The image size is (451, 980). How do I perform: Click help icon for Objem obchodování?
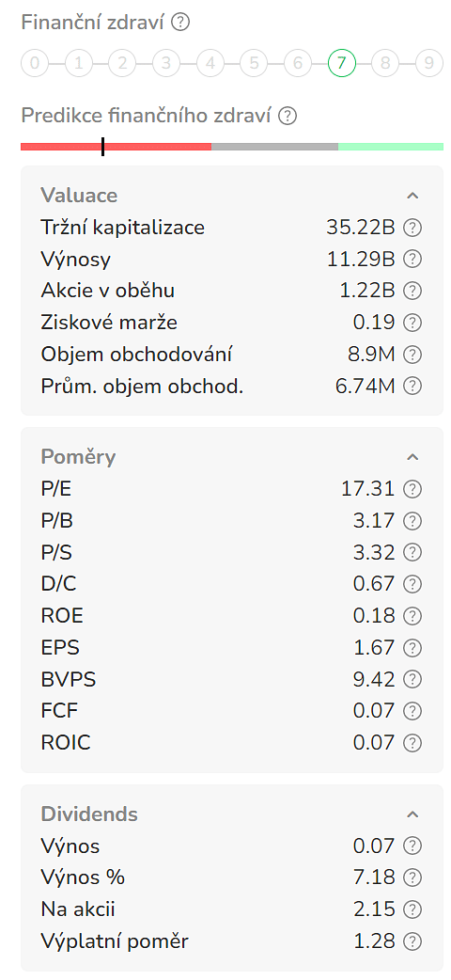[412, 355]
